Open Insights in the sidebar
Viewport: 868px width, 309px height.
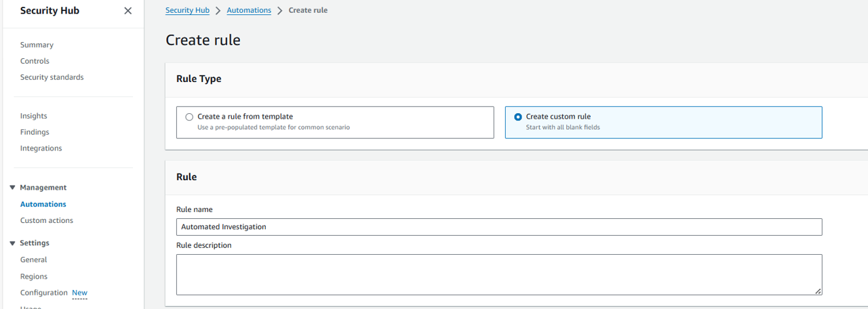click(34, 116)
